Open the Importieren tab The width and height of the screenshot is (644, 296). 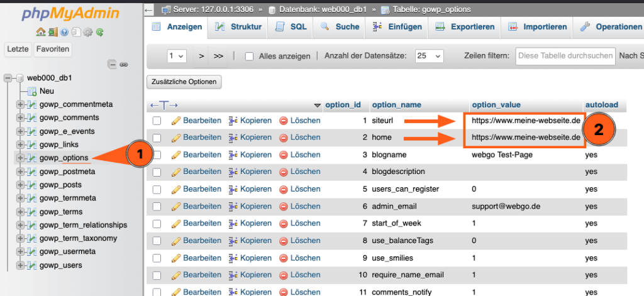tap(537, 26)
